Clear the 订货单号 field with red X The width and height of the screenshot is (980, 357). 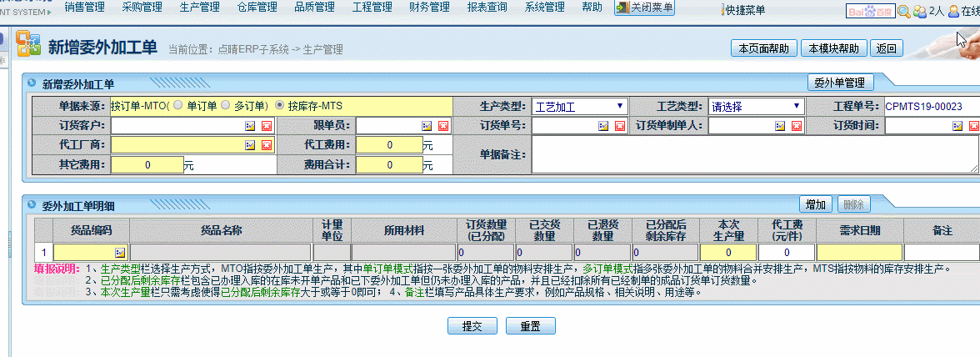point(619,126)
